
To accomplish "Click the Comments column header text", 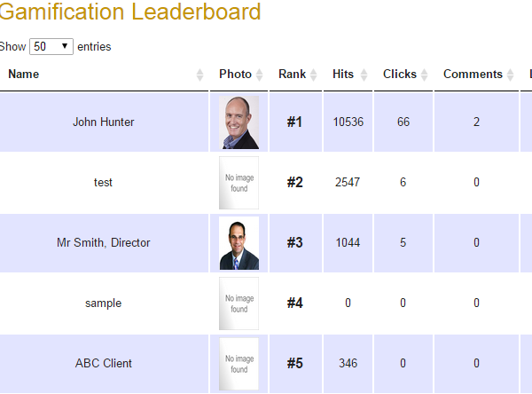I will click(x=473, y=75).
